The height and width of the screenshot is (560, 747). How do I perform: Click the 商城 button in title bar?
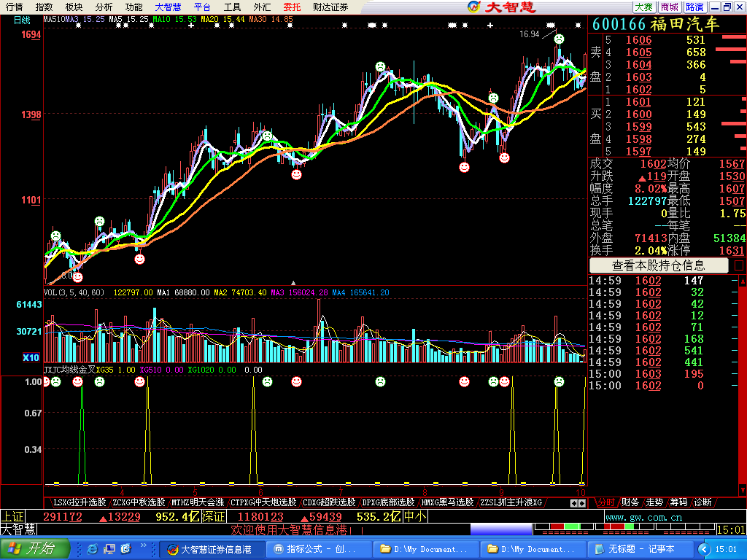click(x=670, y=7)
